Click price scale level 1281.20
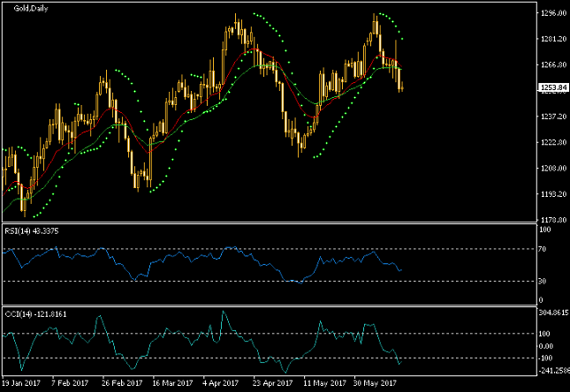Viewport: 570px width, 392px height. pyautogui.click(x=553, y=39)
